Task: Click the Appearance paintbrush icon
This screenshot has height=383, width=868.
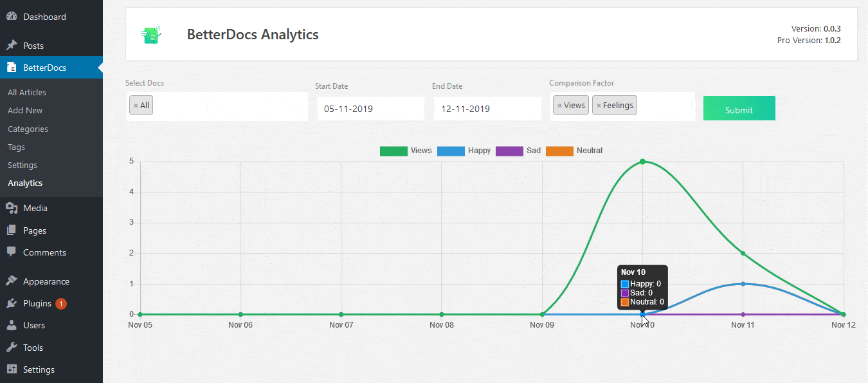Action: pos(12,281)
